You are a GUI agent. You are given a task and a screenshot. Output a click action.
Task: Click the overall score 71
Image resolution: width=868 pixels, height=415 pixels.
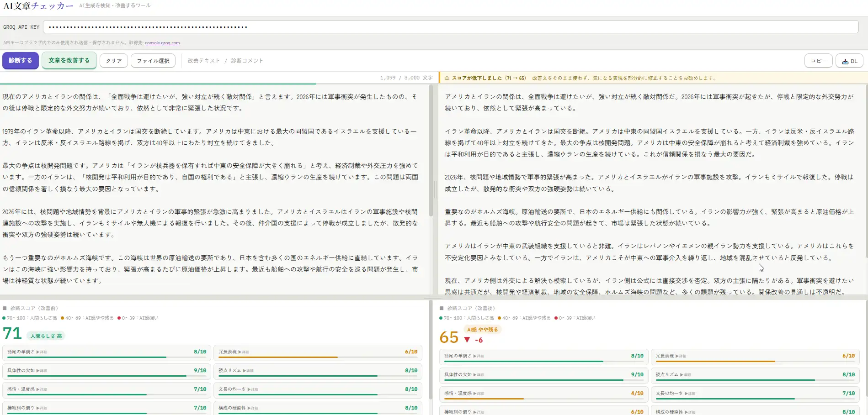click(x=12, y=334)
